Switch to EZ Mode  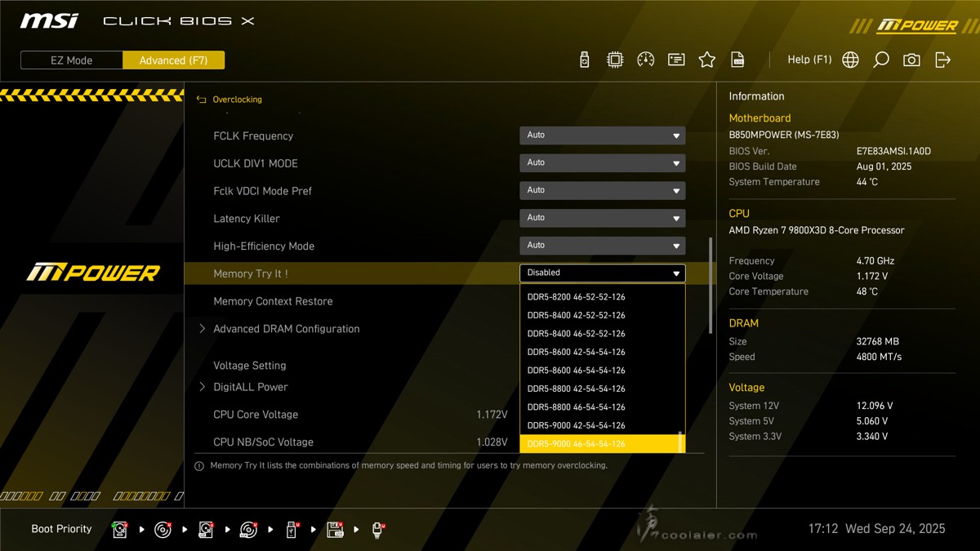click(72, 60)
